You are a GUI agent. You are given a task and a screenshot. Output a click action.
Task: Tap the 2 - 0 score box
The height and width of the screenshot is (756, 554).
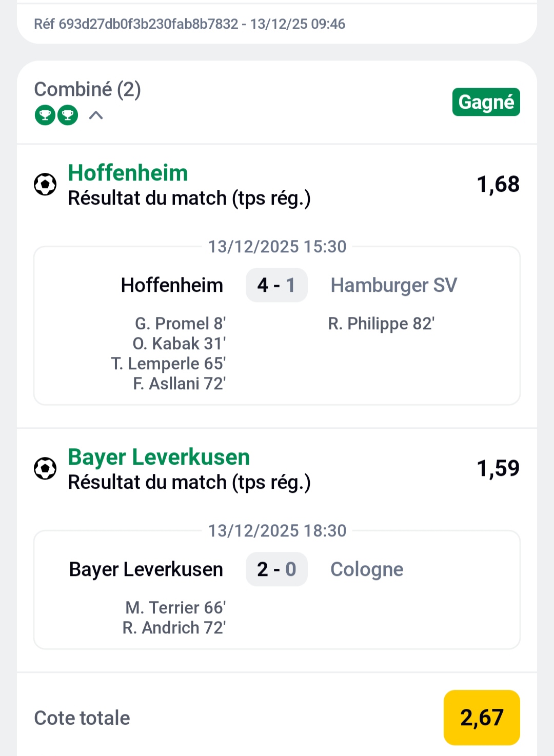276,569
